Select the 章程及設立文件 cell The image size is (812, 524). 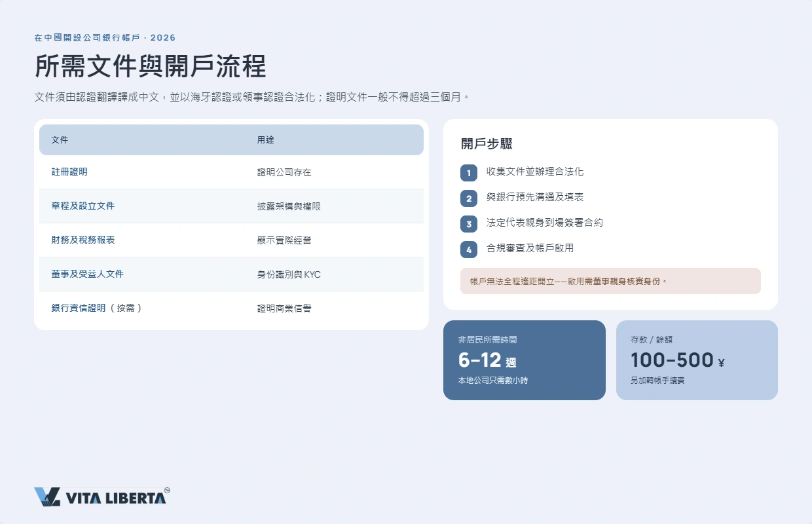click(x=83, y=206)
